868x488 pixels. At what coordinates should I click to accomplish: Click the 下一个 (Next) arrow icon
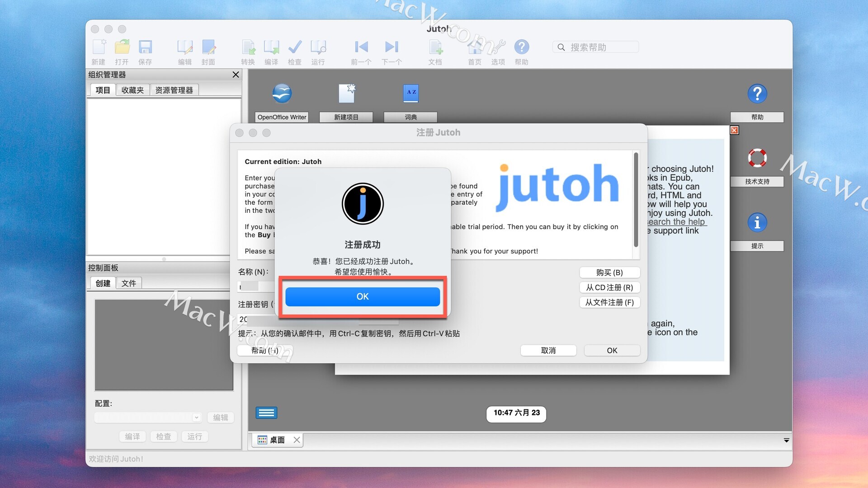coord(392,47)
